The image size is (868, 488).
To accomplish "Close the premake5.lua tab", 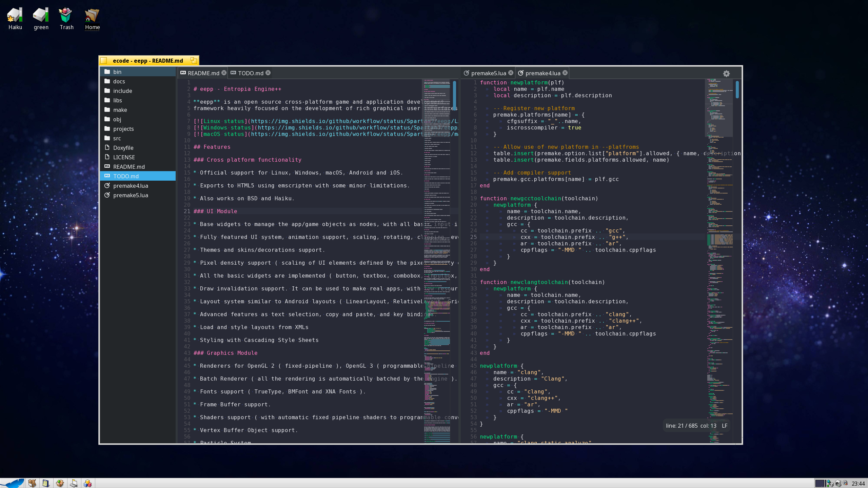I will (x=511, y=73).
